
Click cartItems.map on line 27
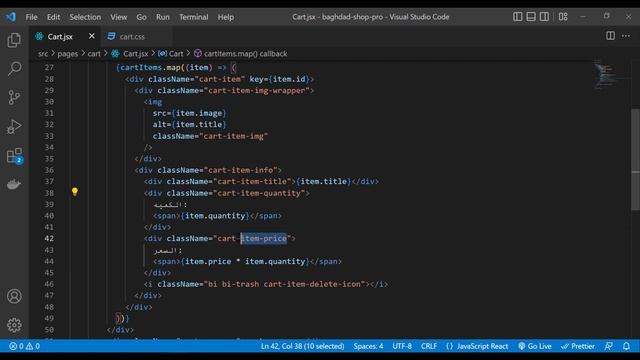[150, 67]
